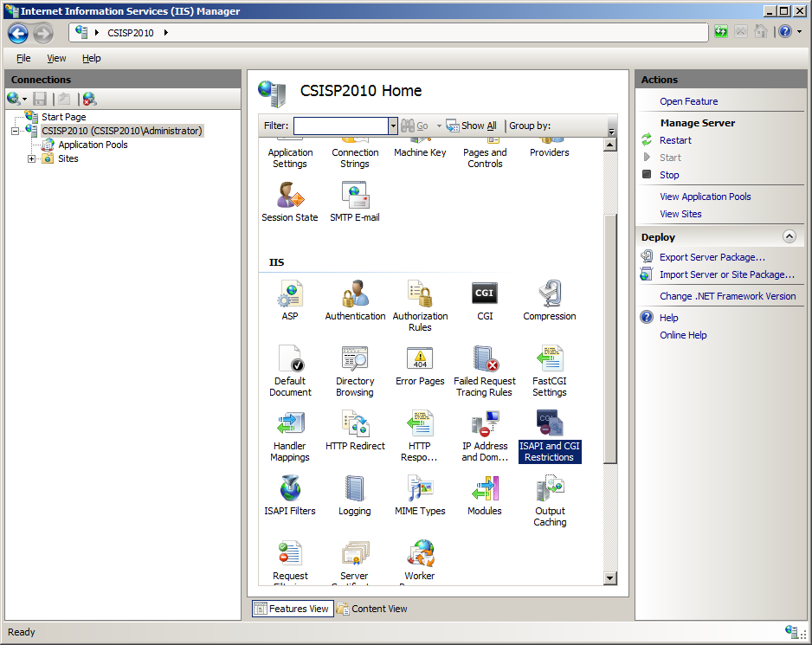
Task: Open the View menu
Action: coord(56,58)
